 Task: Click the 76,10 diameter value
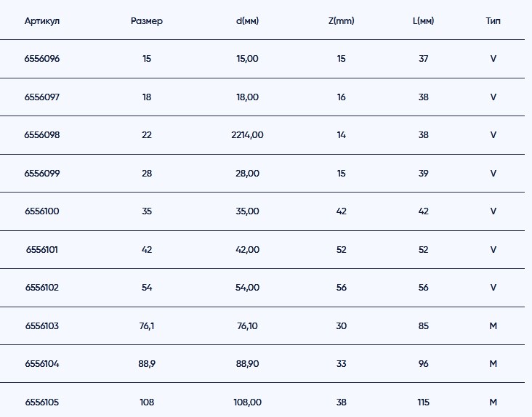[248, 326]
